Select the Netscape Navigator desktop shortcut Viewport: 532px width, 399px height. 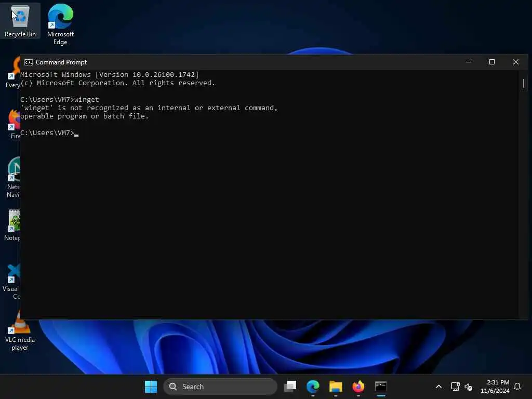click(x=14, y=178)
